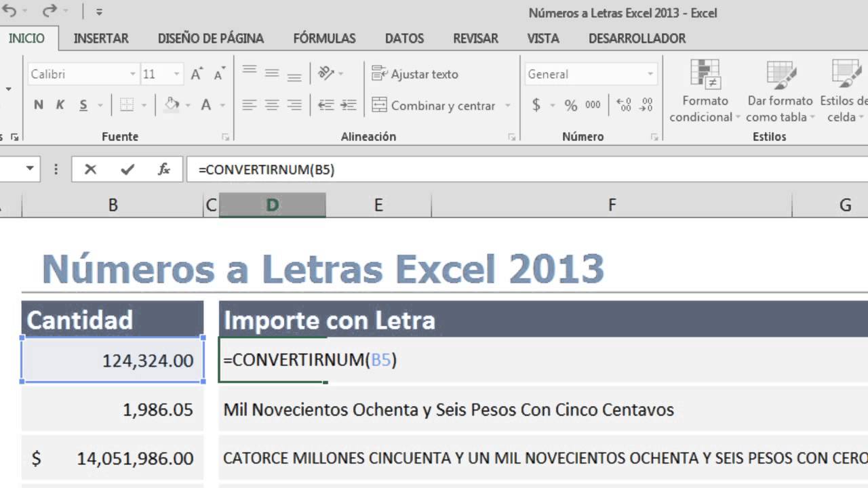
Task: Open the Name Box dropdown arrow
Action: [x=30, y=169]
